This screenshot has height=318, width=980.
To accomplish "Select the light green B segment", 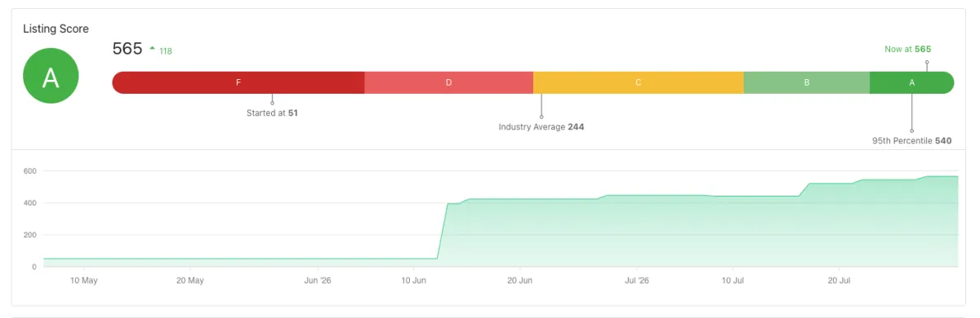I will click(x=807, y=82).
